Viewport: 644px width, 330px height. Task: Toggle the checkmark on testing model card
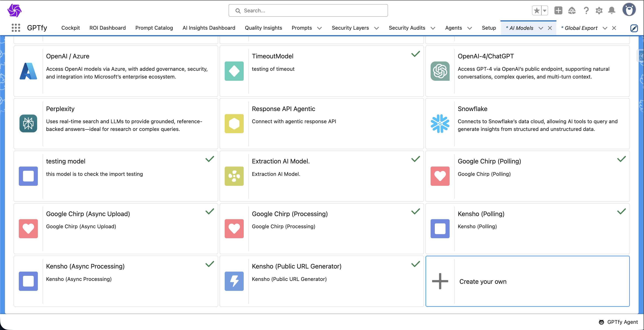[x=209, y=159]
